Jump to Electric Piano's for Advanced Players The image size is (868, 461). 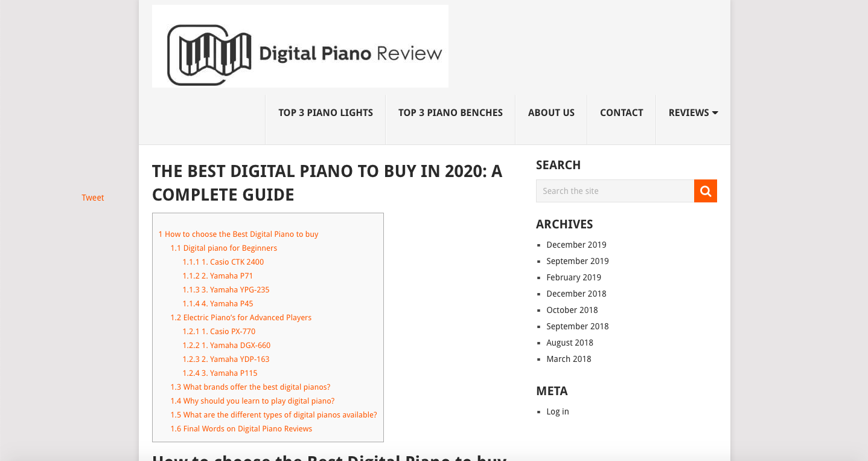(241, 317)
